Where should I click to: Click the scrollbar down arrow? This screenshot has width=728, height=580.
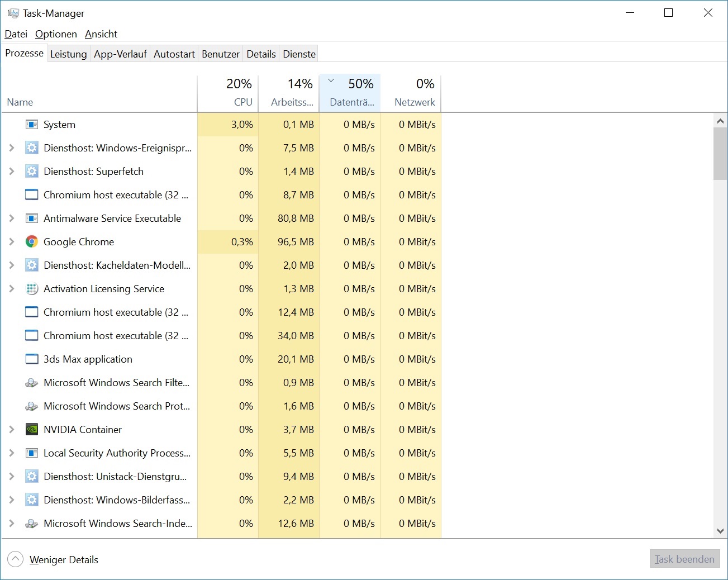click(720, 531)
